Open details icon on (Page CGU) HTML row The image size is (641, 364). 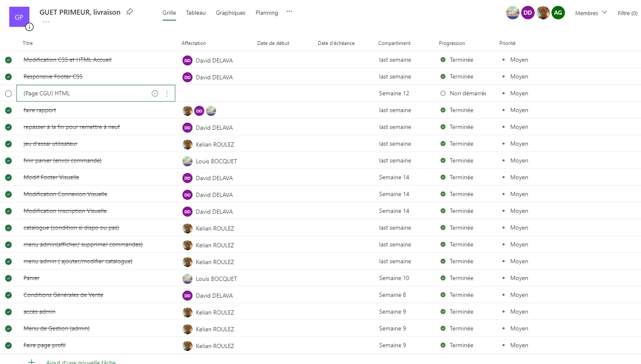[155, 93]
